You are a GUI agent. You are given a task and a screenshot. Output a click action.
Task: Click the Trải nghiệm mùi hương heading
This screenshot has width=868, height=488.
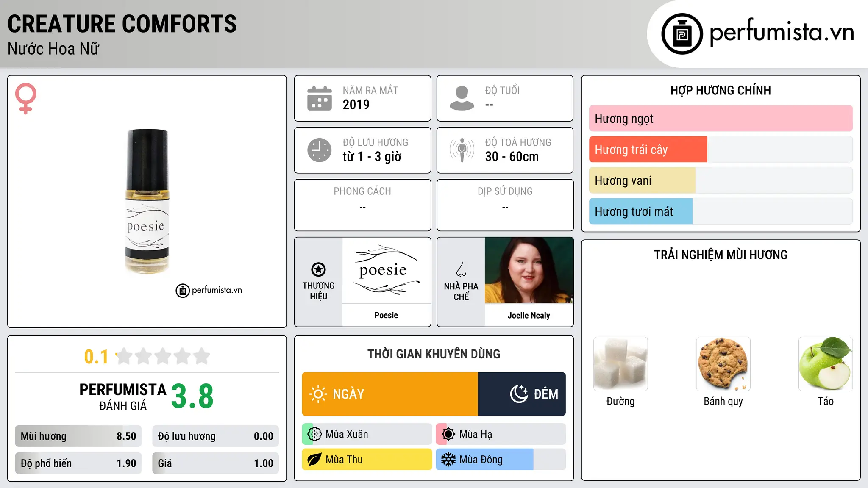[x=721, y=255]
